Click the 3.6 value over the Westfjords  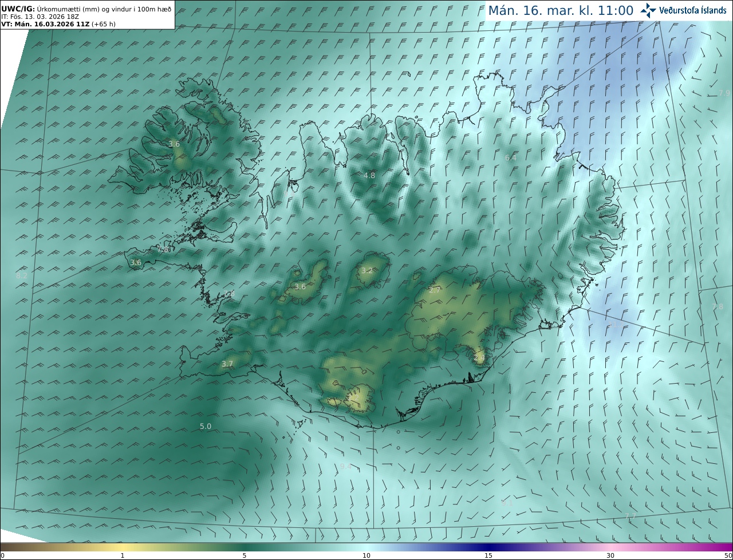(x=174, y=144)
